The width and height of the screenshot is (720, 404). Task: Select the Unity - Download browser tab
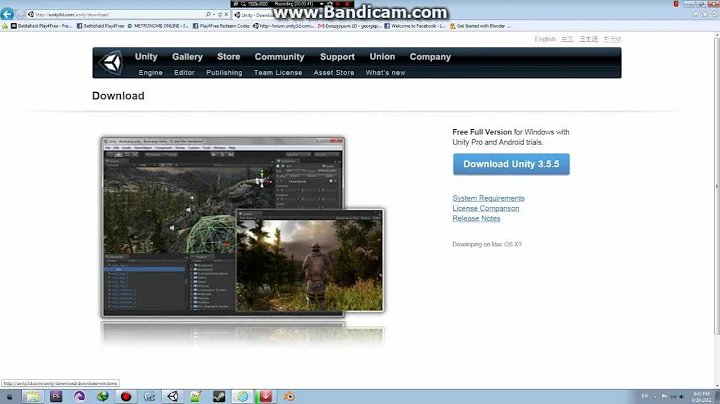(254, 15)
